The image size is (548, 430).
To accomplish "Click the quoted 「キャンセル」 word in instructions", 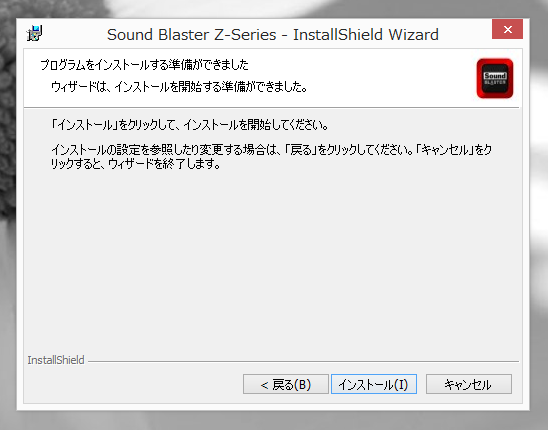I will tap(445, 150).
